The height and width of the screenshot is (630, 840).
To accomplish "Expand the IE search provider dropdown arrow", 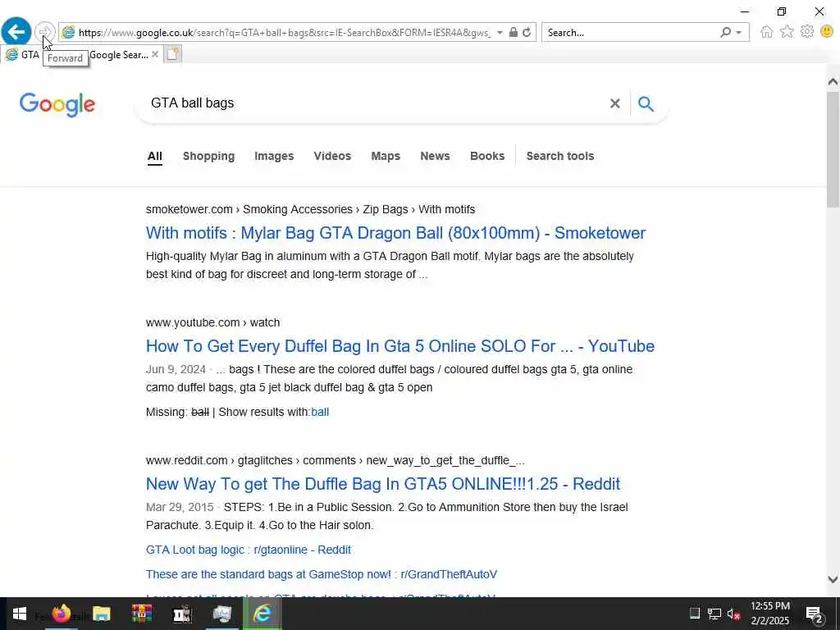I will tap(739, 33).
